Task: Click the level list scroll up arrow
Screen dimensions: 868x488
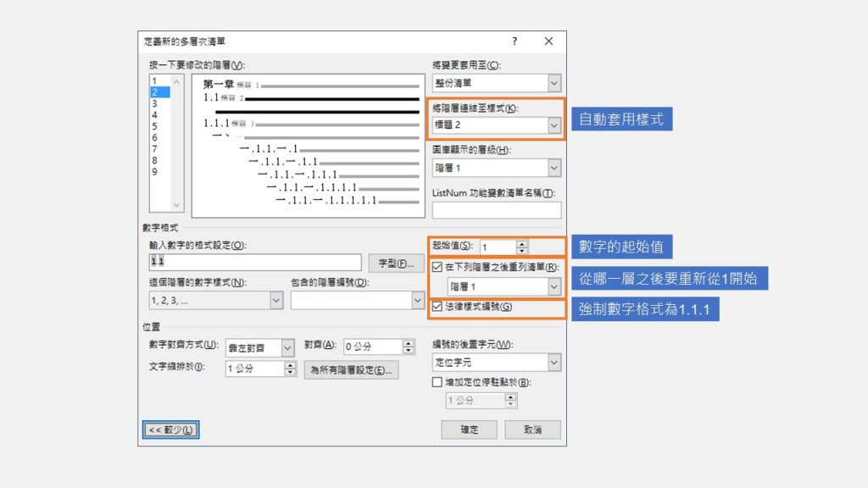Action: pyautogui.click(x=176, y=82)
